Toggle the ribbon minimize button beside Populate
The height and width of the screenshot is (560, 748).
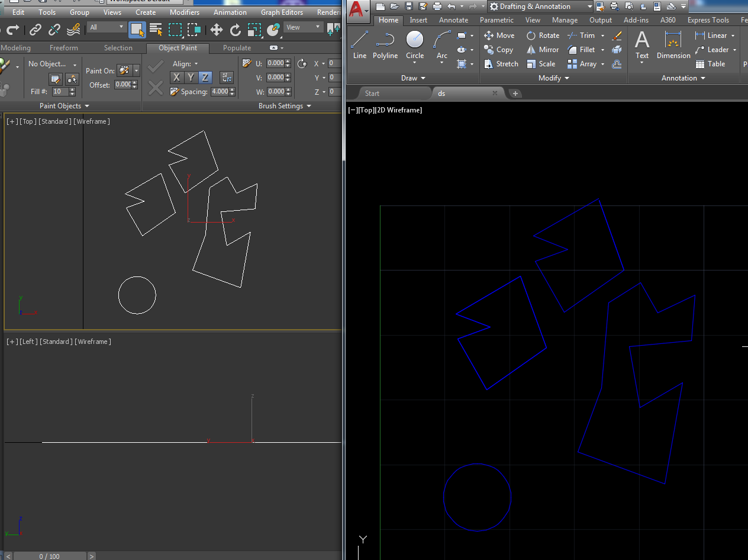coord(273,48)
